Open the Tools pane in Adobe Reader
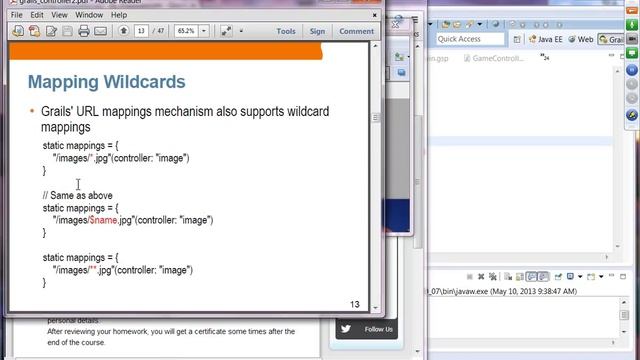Viewport: 640px width, 360px height. 286,31
